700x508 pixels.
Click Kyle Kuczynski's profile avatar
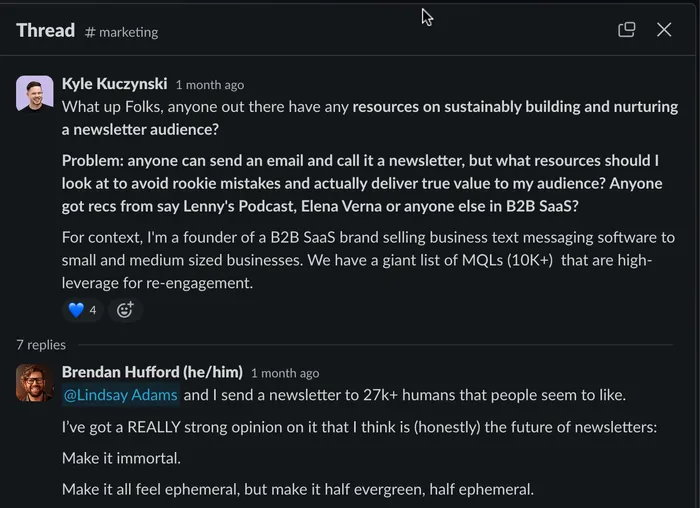[35, 93]
